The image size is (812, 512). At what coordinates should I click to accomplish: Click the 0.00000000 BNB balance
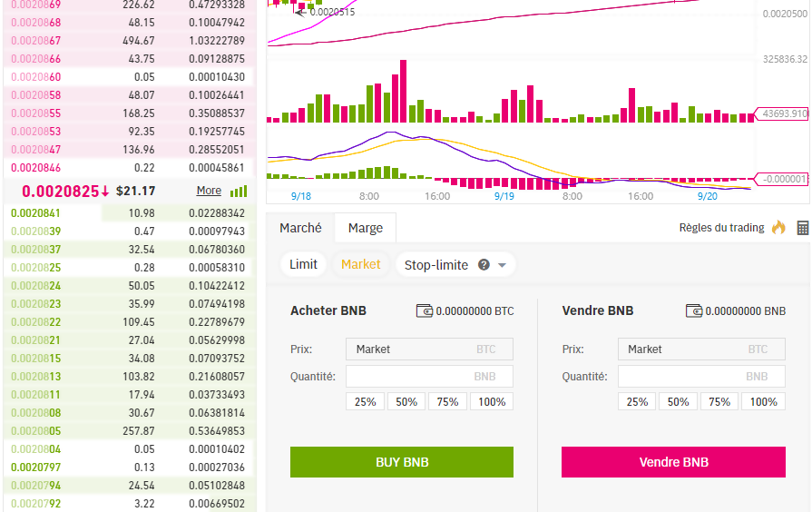745,311
